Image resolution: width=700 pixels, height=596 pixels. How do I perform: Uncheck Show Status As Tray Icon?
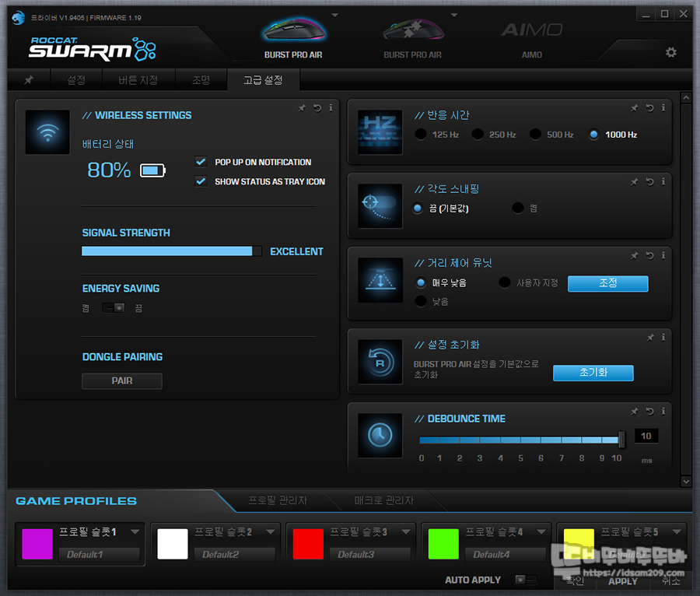201,181
